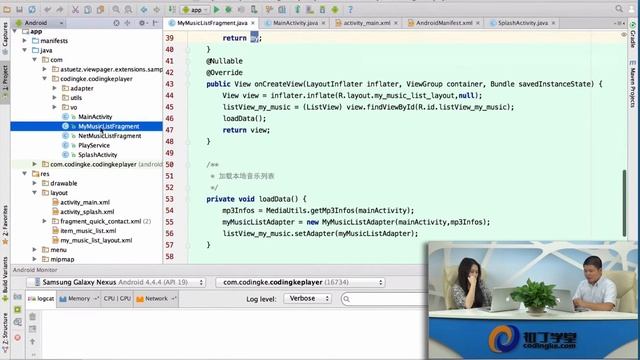Clear logcat with the trash icon

33,316
